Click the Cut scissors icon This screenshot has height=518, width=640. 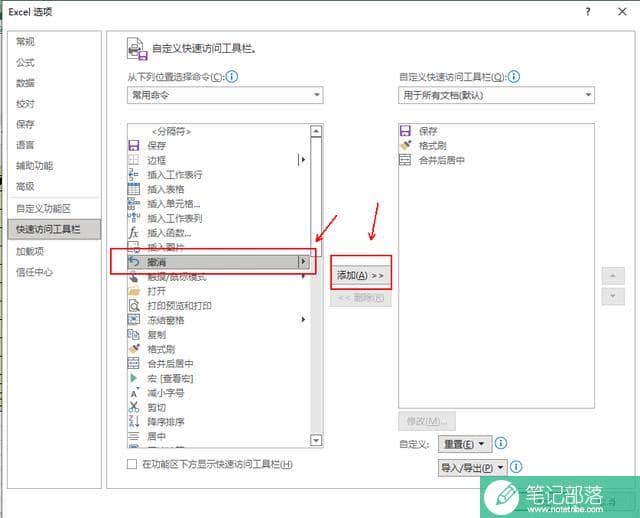[134, 407]
